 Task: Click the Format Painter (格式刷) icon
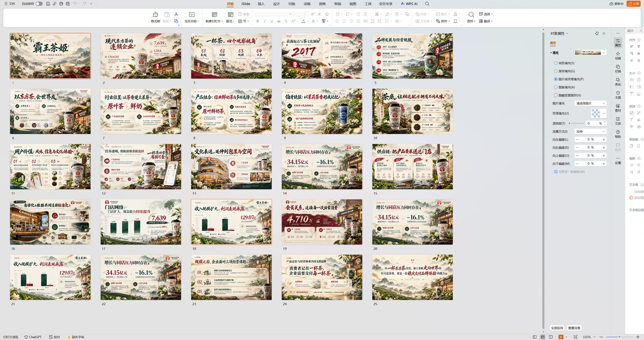[x=155, y=15]
